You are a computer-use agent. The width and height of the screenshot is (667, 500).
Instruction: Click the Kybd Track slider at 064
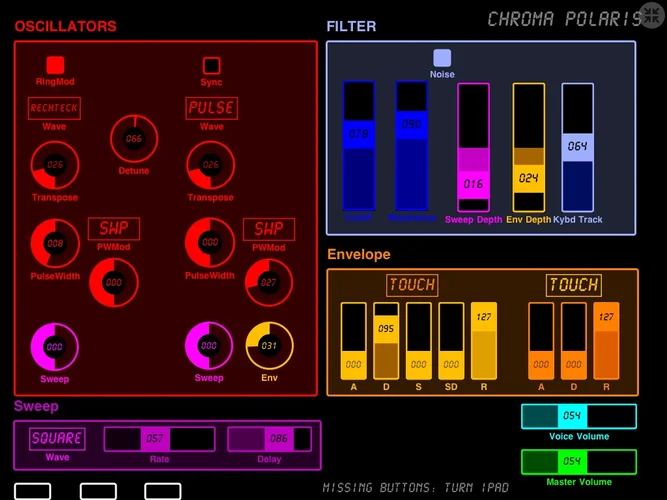pyautogui.click(x=578, y=147)
